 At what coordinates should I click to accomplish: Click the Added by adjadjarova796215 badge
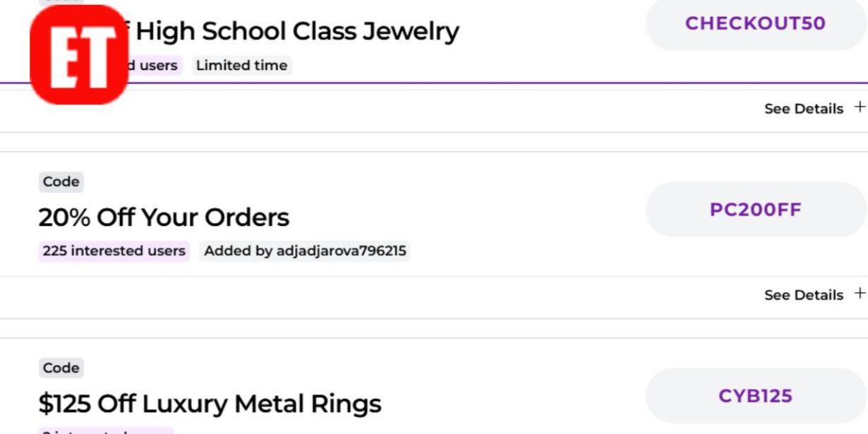(x=305, y=251)
